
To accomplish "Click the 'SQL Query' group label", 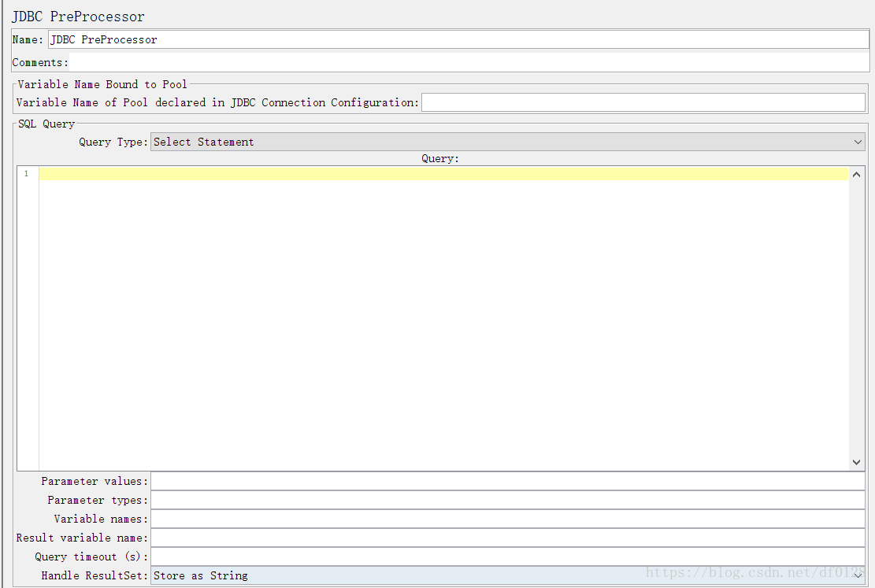I will tap(46, 124).
